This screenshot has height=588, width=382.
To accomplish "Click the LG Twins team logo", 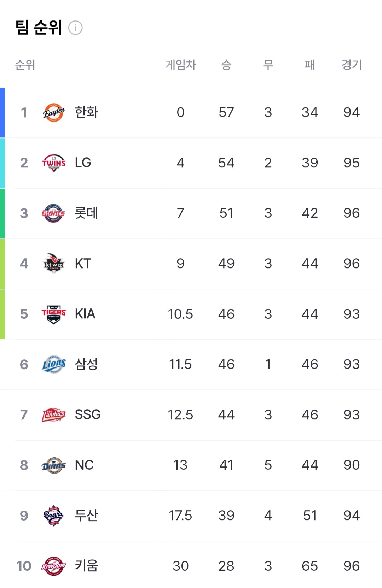I will point(54,163).
